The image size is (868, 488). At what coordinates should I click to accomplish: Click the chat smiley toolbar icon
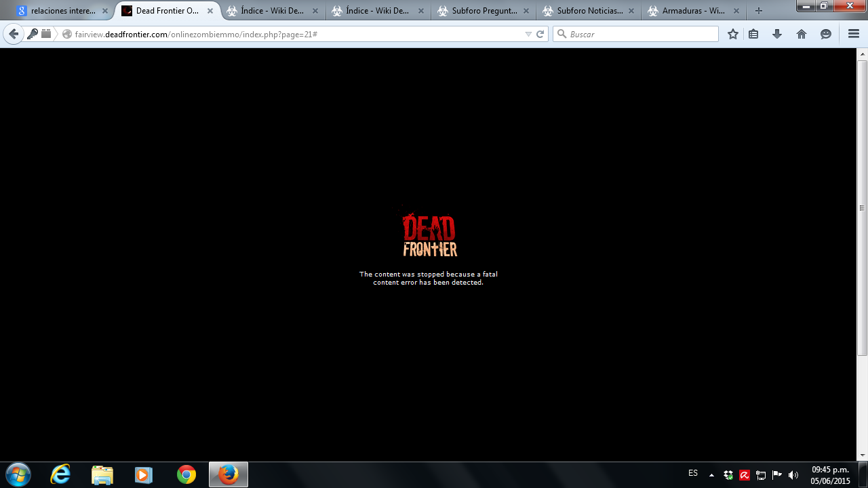[826, 34]
